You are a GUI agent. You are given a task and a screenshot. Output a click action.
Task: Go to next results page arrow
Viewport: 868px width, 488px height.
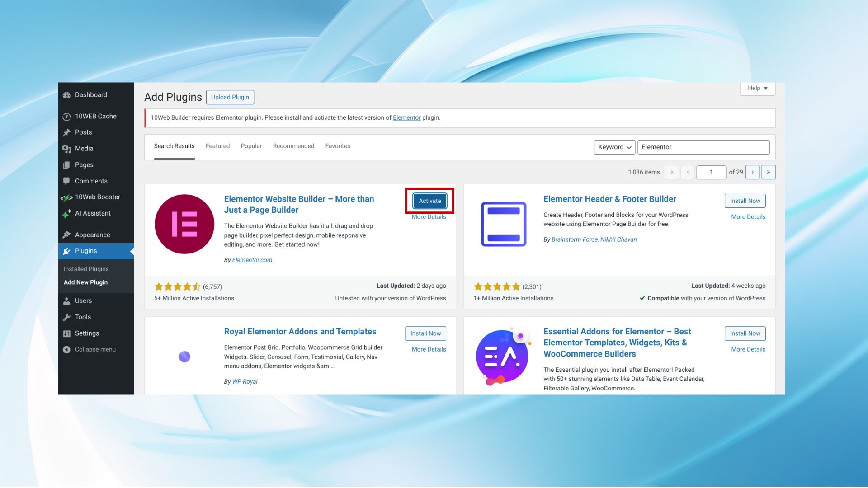pyautogui.click(x=752, y=172)
